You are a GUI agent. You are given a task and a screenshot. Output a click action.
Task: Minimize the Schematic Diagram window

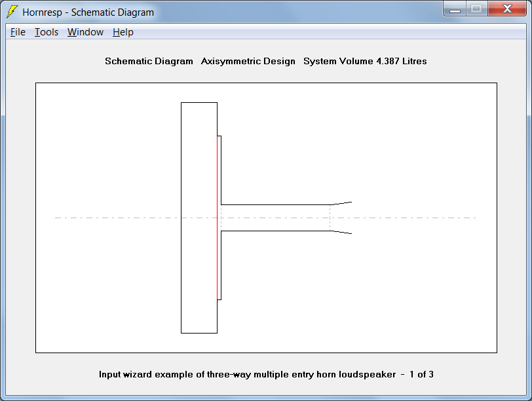[x=455, y=9]
